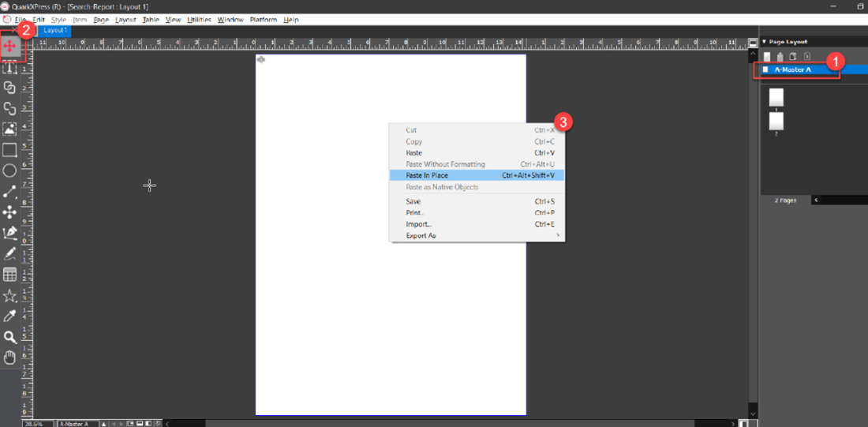Screen dimensions: 868x427
Task: Select the Text Linking tool
Action: point(9,88)
